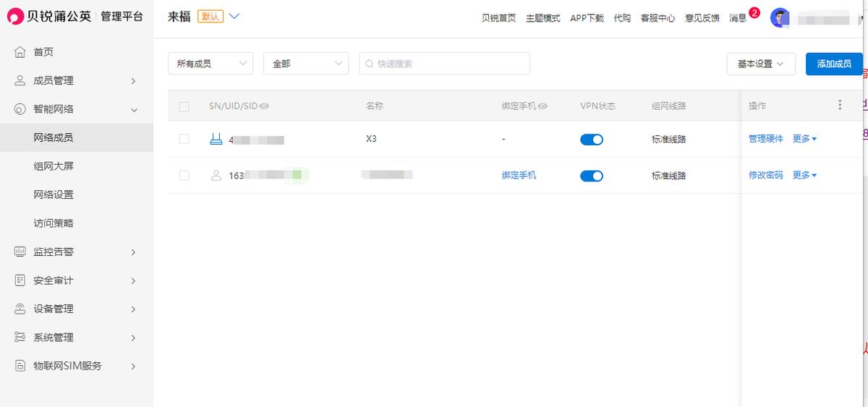Click the 监控告警 monitor icon

tap(20, 252)
